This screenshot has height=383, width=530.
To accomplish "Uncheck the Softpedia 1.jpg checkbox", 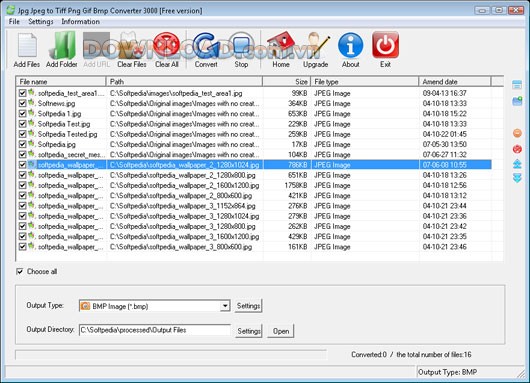I will tap(22, 113).
